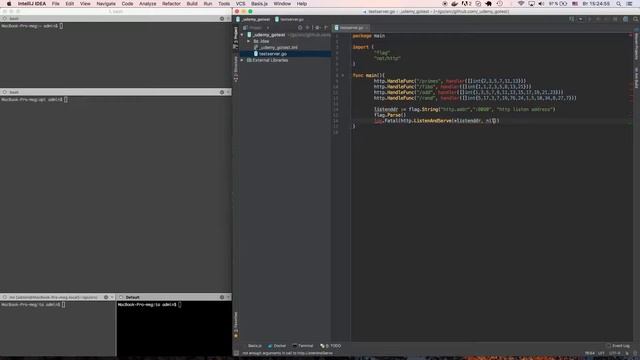Click the line separator widget in status bar
This screenshot has height=360, width=640.
601,353
